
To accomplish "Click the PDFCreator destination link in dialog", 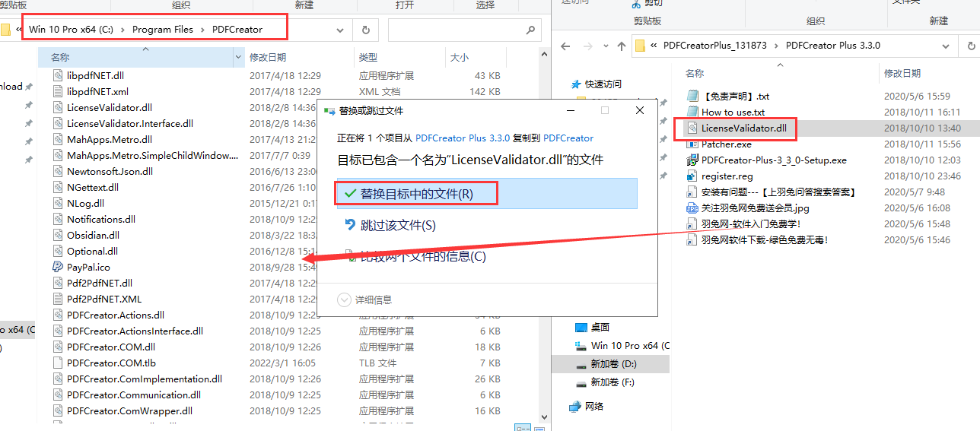I will pos(568,138).
